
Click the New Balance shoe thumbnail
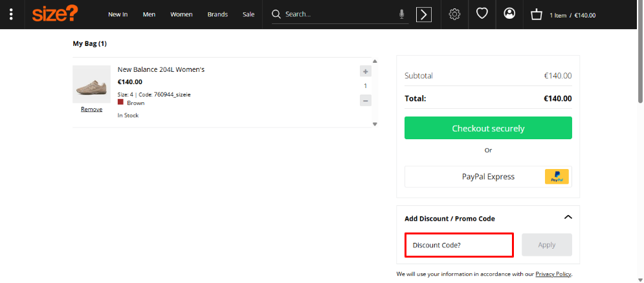click(x=92, y=84)
